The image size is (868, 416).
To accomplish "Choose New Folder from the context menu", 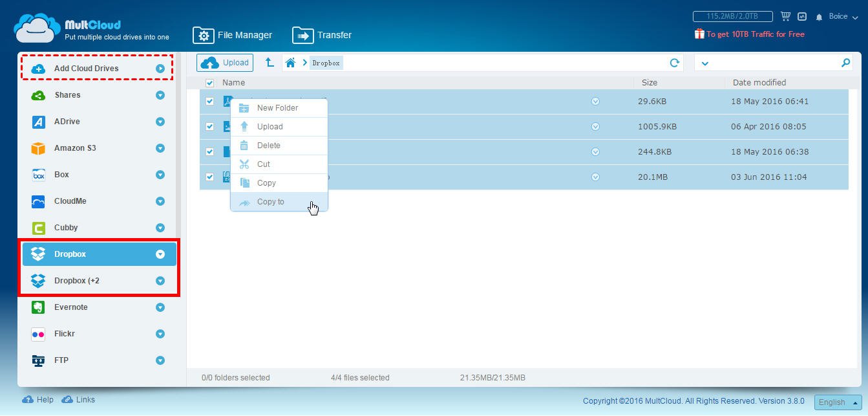I will [x=279, y=108].
